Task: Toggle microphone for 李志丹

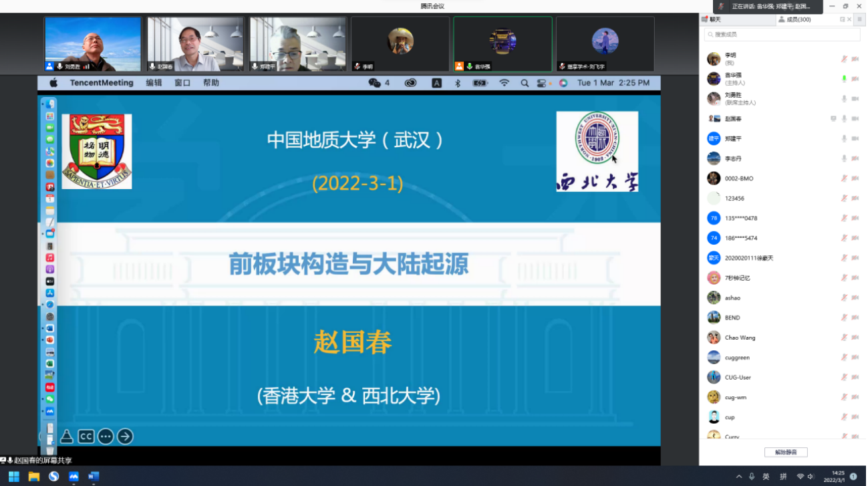Action: (x=844, y=158)
